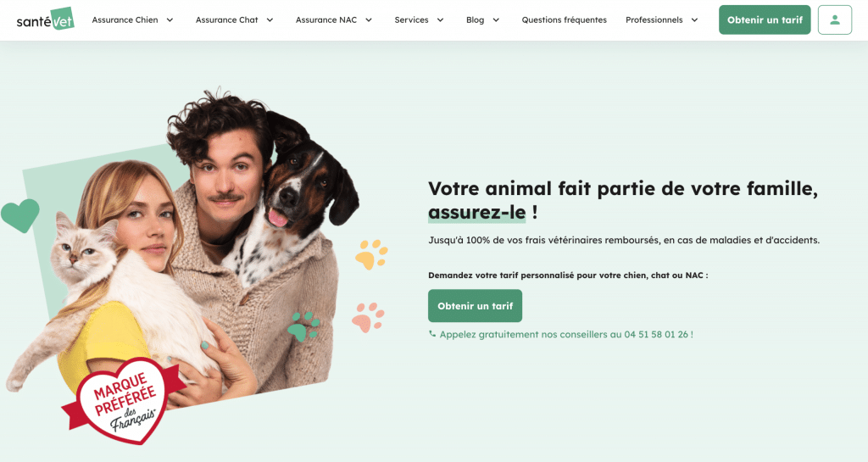868x462 pixels.
Task: Expand the Blog menu chevron
Action: tap(496, 19)
